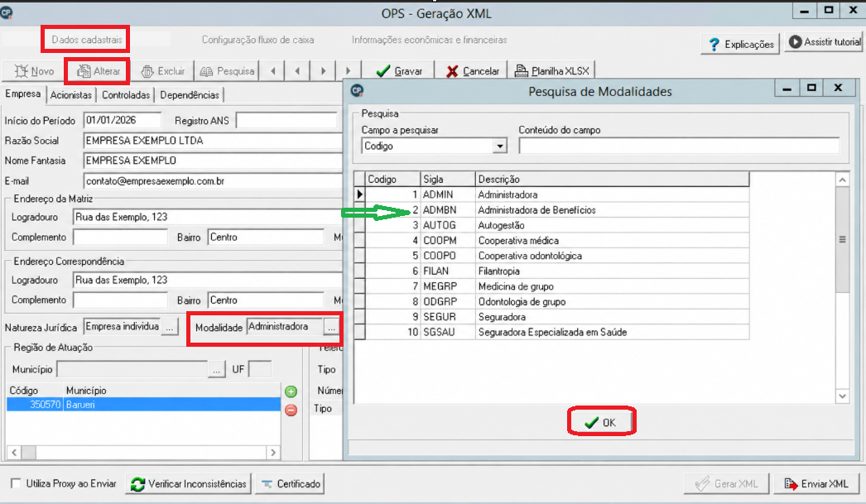Go to the next record arrow
This screenshot has width=866, height=504.
coord(323,71)
